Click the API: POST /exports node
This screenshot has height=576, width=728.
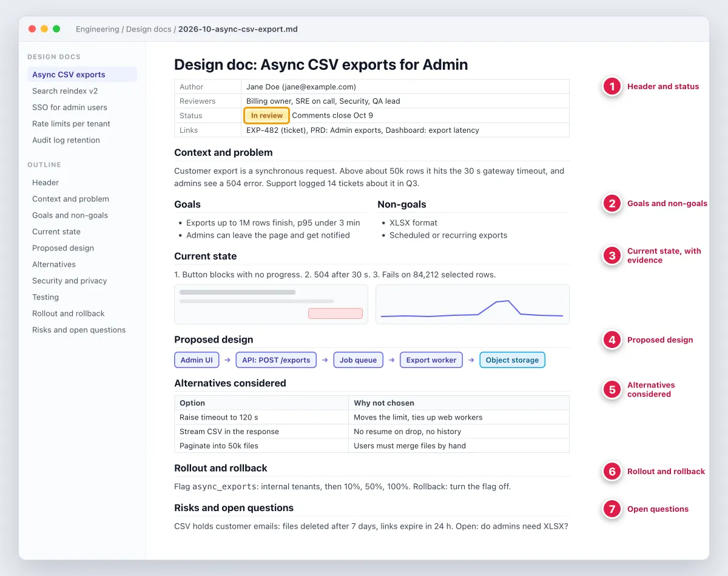276,360
